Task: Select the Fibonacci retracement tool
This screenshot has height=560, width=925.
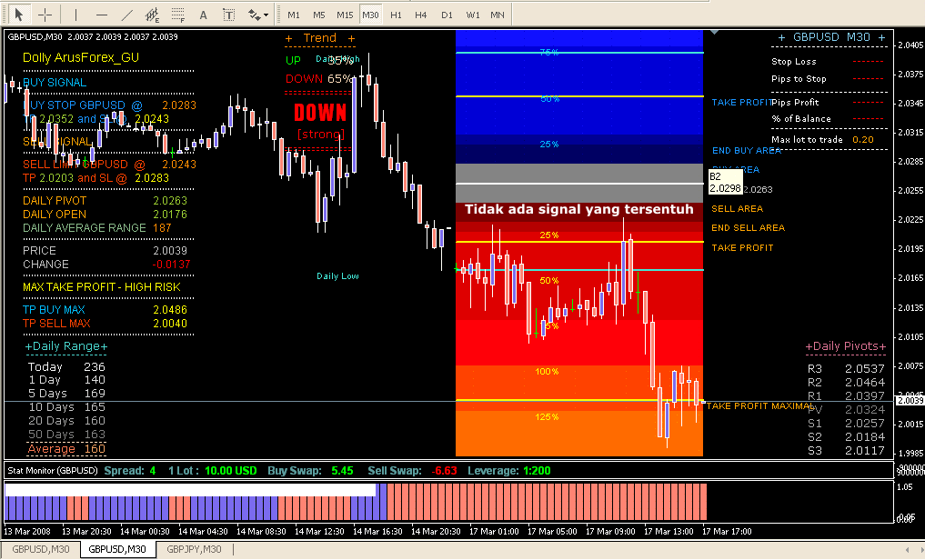Action: coord(177,15)
